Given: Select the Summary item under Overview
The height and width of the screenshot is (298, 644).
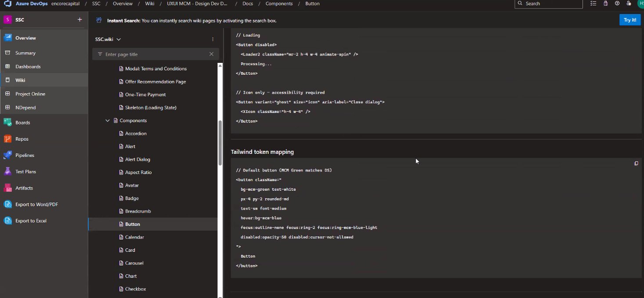Looking at the screenshot, I should pos(25,53).
